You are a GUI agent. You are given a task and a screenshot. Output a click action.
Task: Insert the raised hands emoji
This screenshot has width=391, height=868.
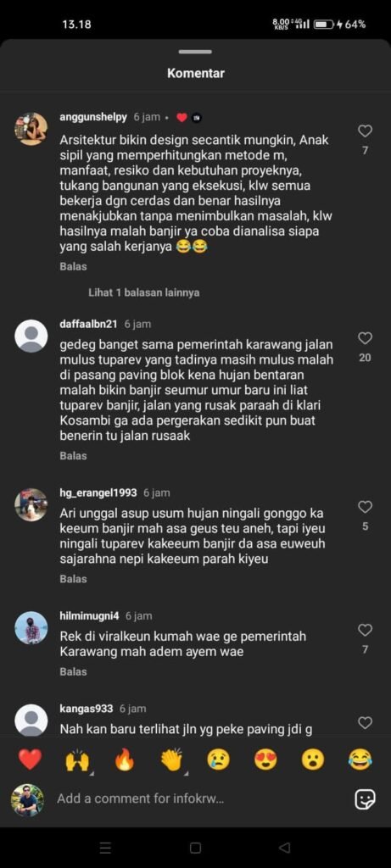77,760
